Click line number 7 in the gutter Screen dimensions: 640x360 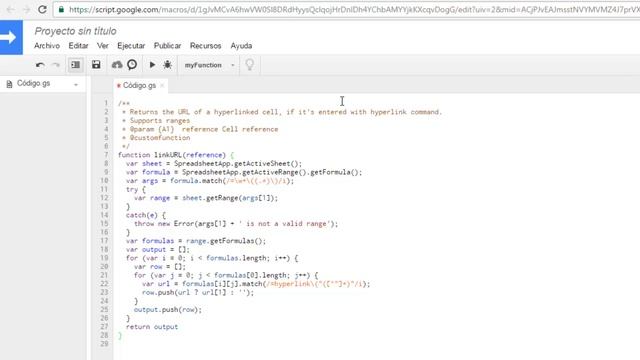(106, 155)
